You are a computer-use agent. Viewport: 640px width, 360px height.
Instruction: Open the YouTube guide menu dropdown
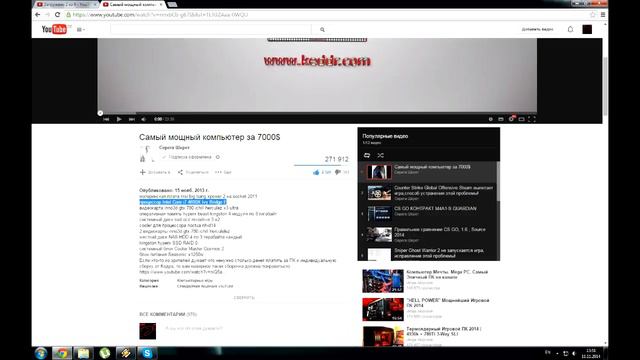(x=80, y=29)
